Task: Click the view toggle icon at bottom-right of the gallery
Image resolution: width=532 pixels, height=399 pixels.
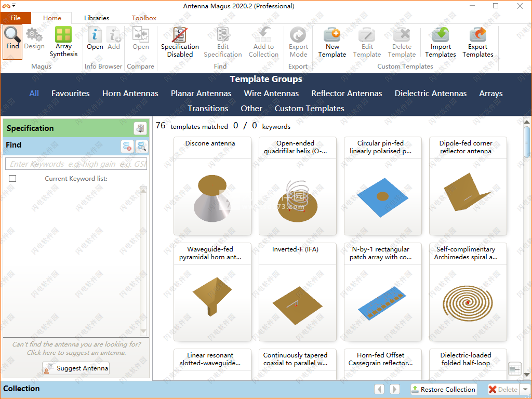Action: (x=515, y=369)
